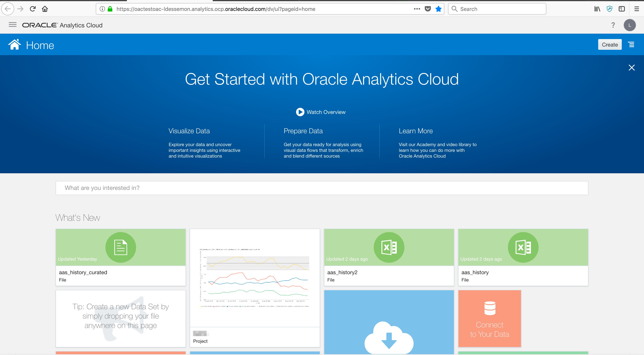This screenshot has width=644, height=355.
Task: Open the Firefox library icon
Action: tap(597, 9)
